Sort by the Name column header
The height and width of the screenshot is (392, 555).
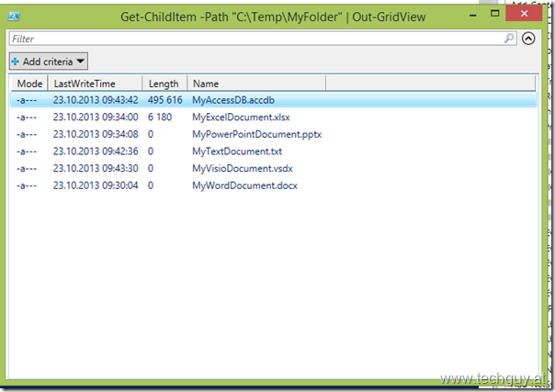click(256, 84)
